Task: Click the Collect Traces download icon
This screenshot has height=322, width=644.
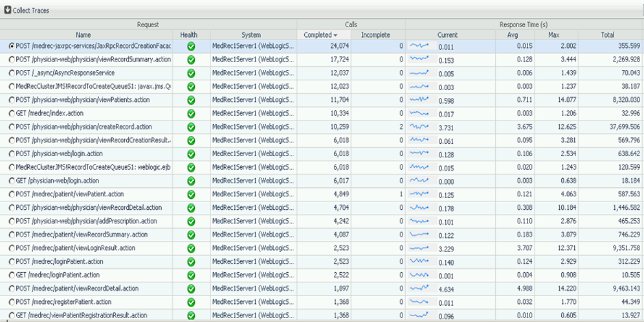Action: tap(7, 10)
